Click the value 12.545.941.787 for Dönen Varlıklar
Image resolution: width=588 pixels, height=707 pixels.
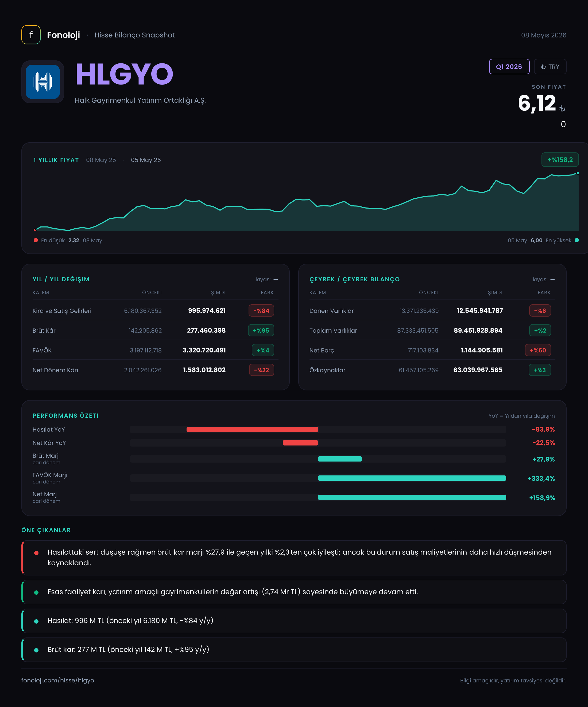[x=480, y=311]
